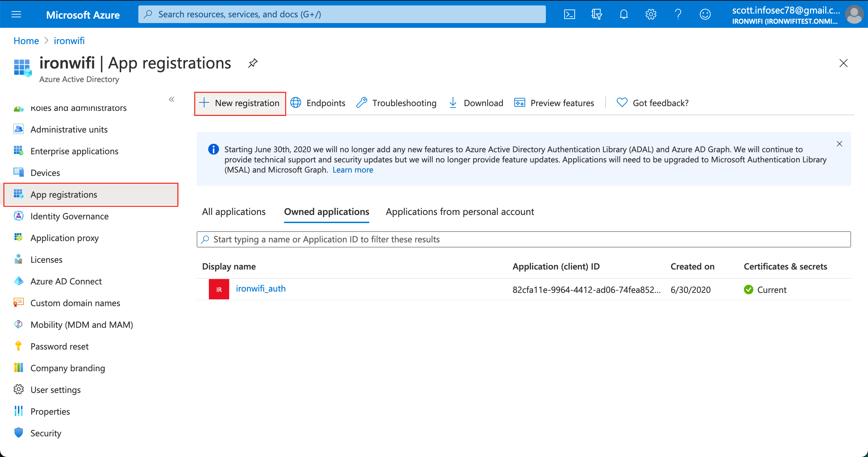The height and width of the screenshot is (457, 868).
Task: Open Directory and subscription filter icon
Action: click(x=596, y=14)
